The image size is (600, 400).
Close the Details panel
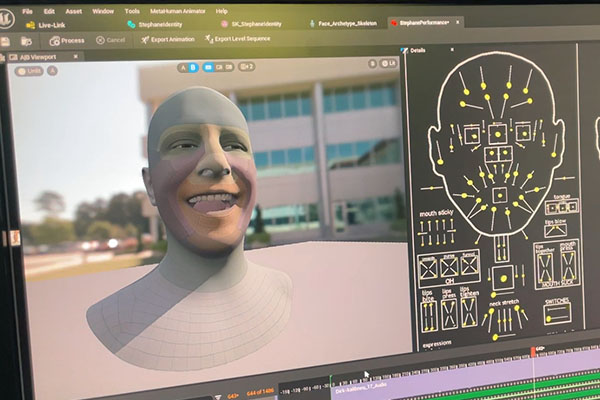[452, 50]
